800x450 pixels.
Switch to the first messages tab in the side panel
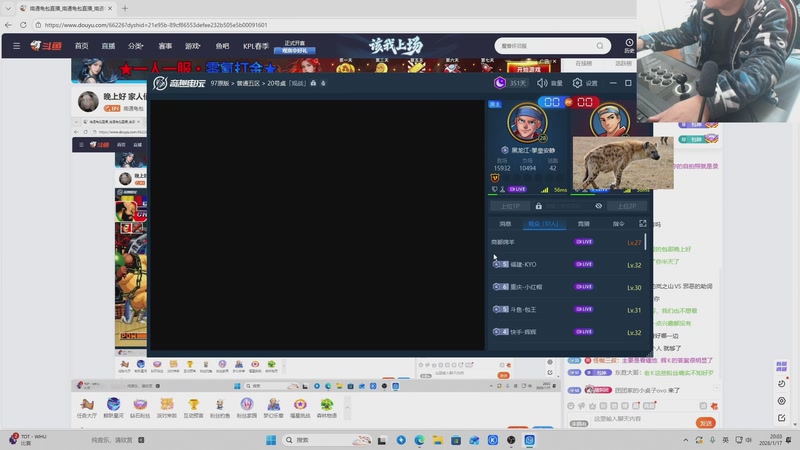(505, 223)
